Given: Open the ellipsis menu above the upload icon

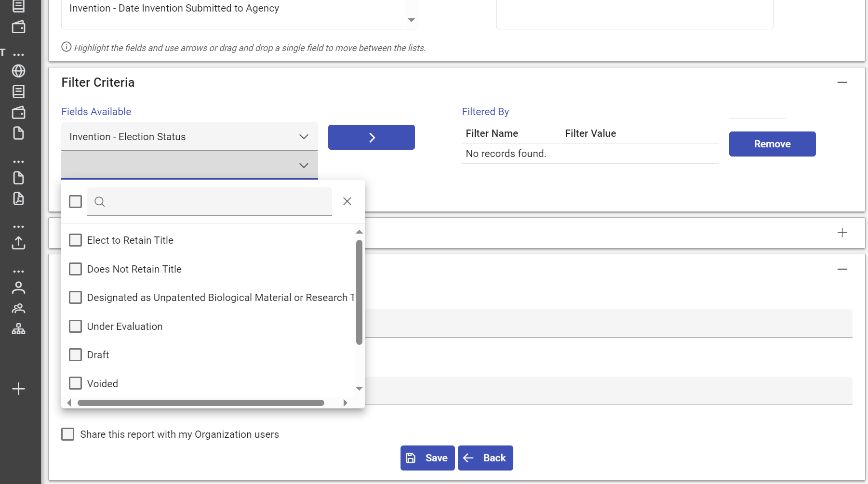Looking at the screenshot, I should coord(19,226).
